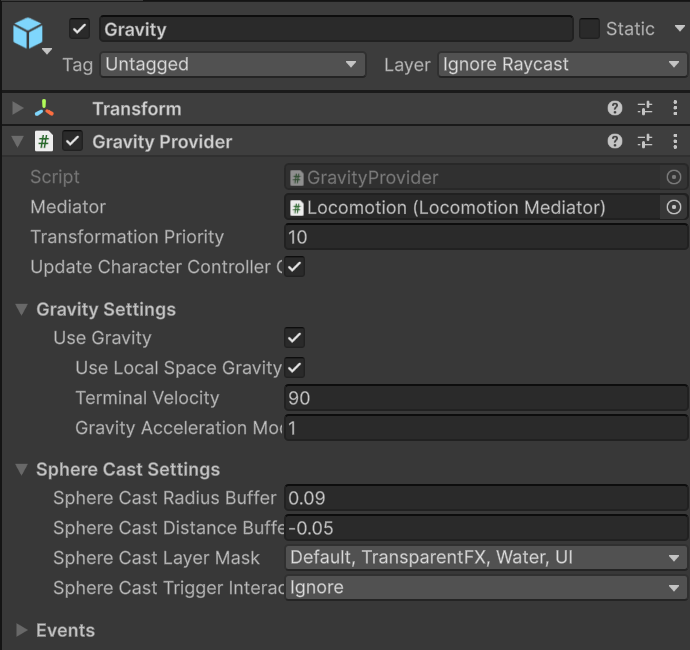Click the Terminal Velocity label

pos(147,398)
